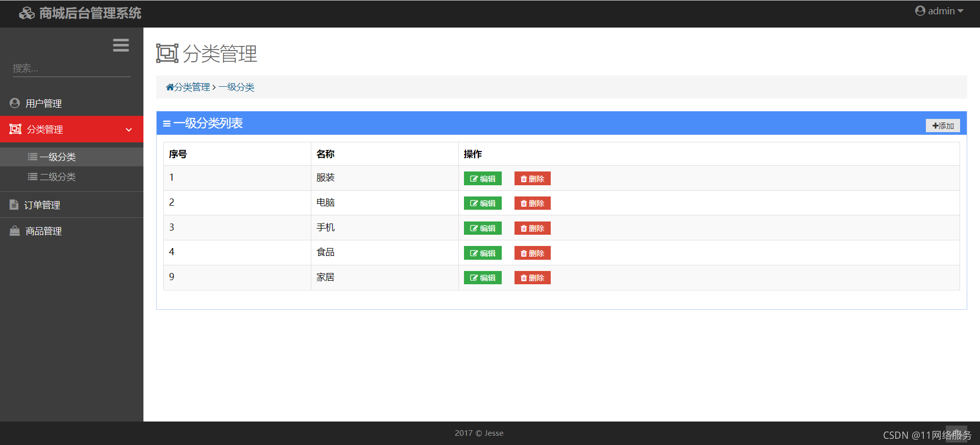Click the 添加 button
This screenshot has height=445, width=980.
click(x=943, y=126)
